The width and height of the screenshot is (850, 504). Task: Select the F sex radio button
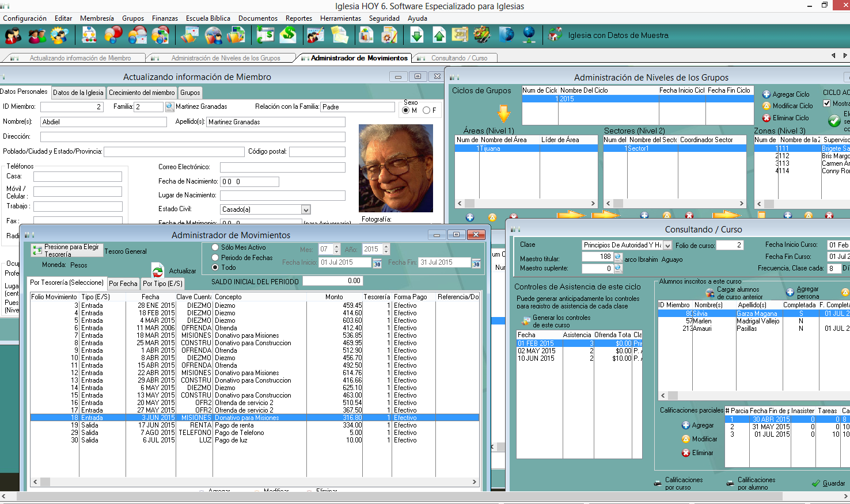coord(427,110)
